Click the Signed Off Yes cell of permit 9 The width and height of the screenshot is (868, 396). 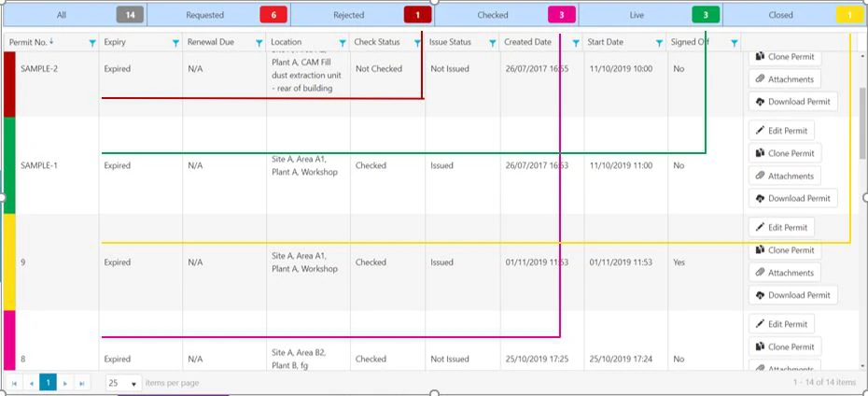click(x=679, y=262)
